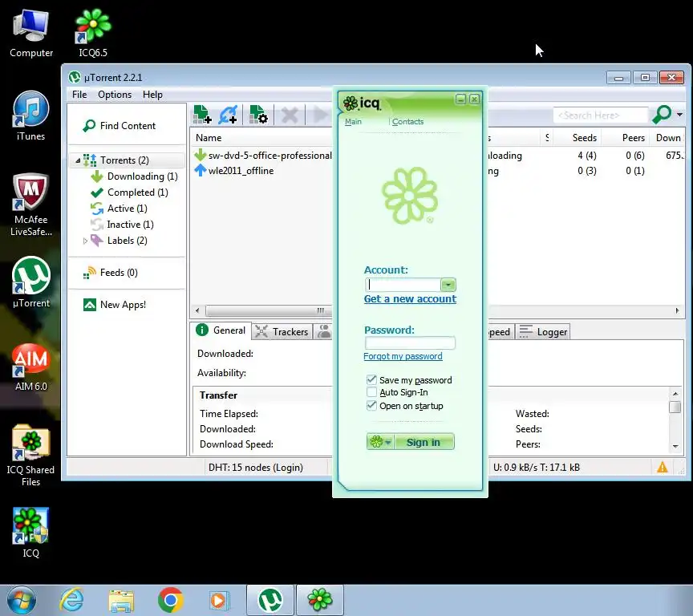The width and height of the screenshot is (693, 616).
Task: Uncheck Open on startup checkbox
Action: (371, 406)
